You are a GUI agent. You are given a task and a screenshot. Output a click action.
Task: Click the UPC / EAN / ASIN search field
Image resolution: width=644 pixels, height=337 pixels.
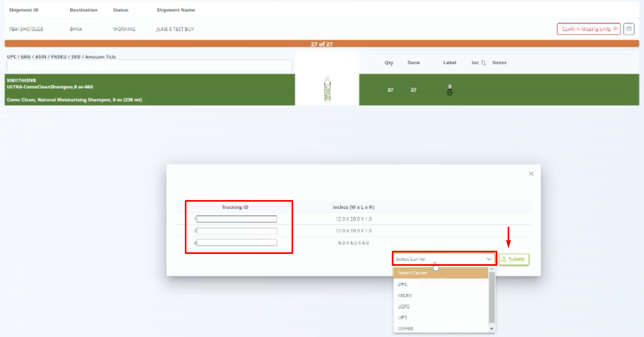click(x=149, y=65)
